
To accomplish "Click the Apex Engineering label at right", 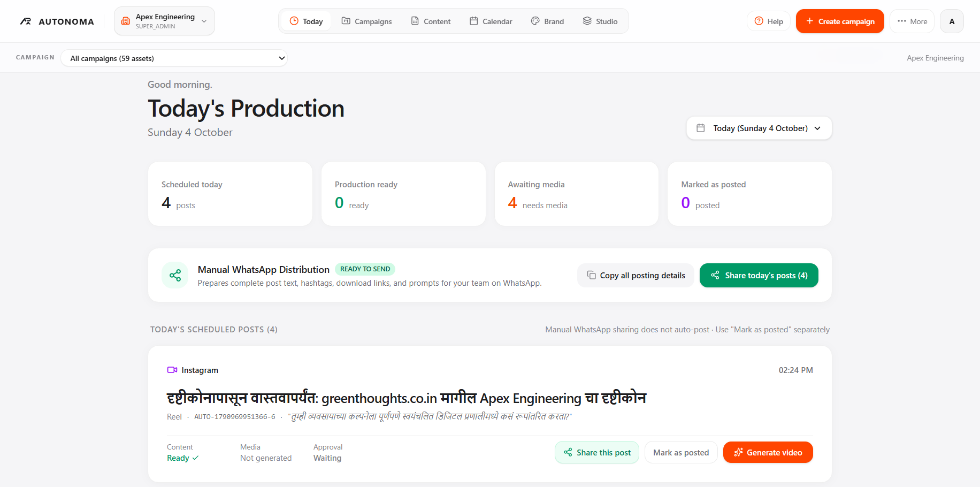I will point(935,58).
